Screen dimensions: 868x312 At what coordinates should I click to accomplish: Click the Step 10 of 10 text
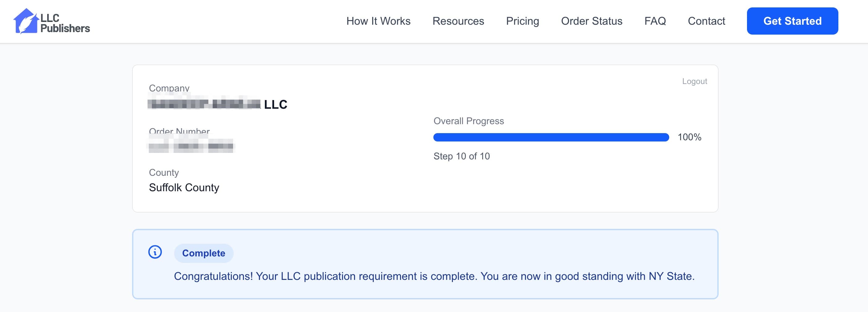[x=462, y=156]
